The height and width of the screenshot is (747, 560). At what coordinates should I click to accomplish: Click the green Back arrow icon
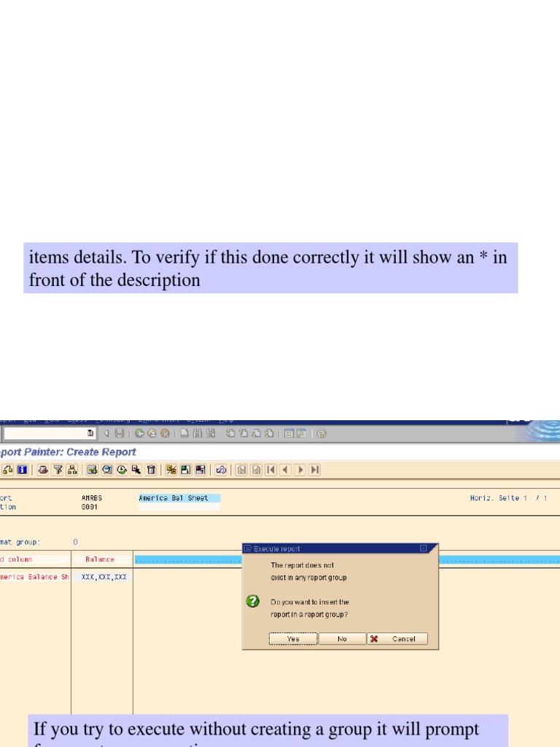pyautogui.click(x=139, y=433)
